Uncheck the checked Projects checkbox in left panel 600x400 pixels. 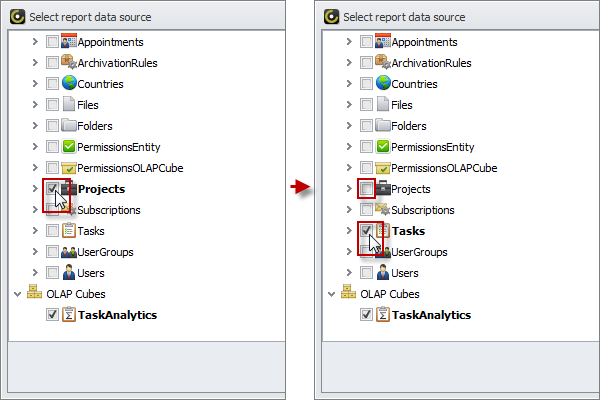[x=52, y=188]
